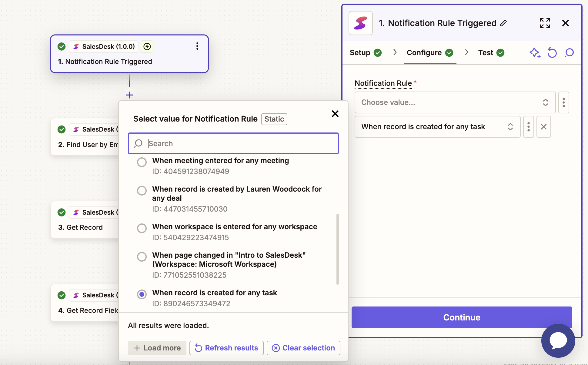Viewport: 588px width, 365px height.
Task: Open the three-dot menu on Notification Rule Triggered node
Action: tap(197, 46)
